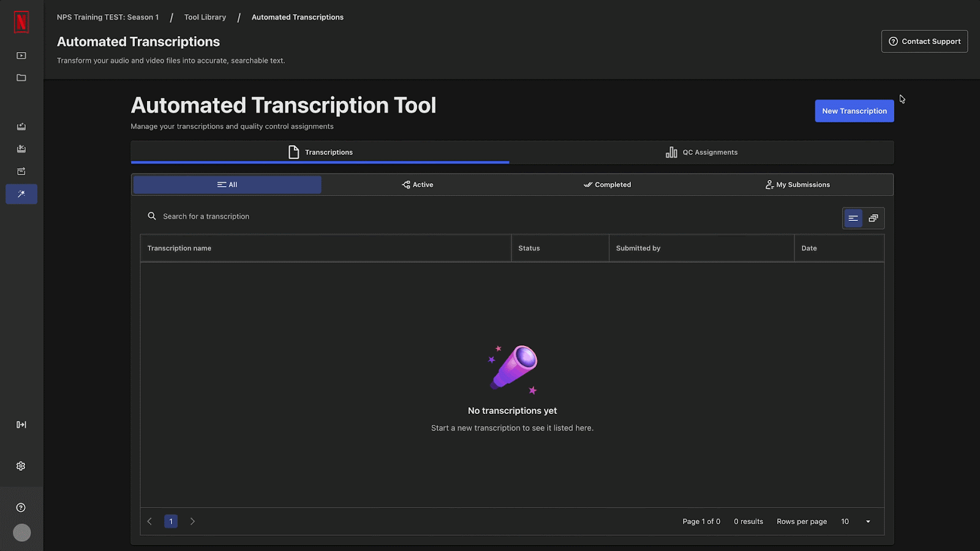
Task: Open the user profile avatar
Action: (22, 533)
